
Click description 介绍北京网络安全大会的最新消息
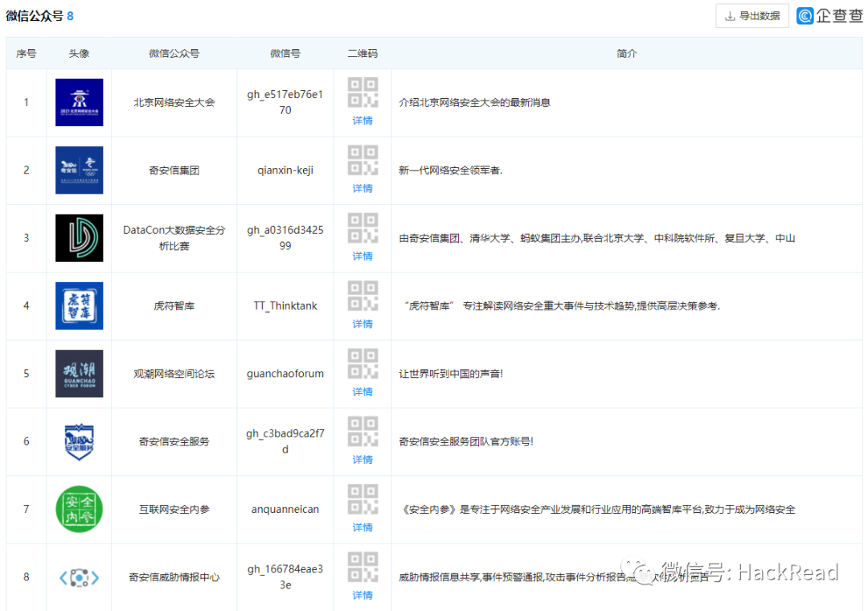(474, 102)
